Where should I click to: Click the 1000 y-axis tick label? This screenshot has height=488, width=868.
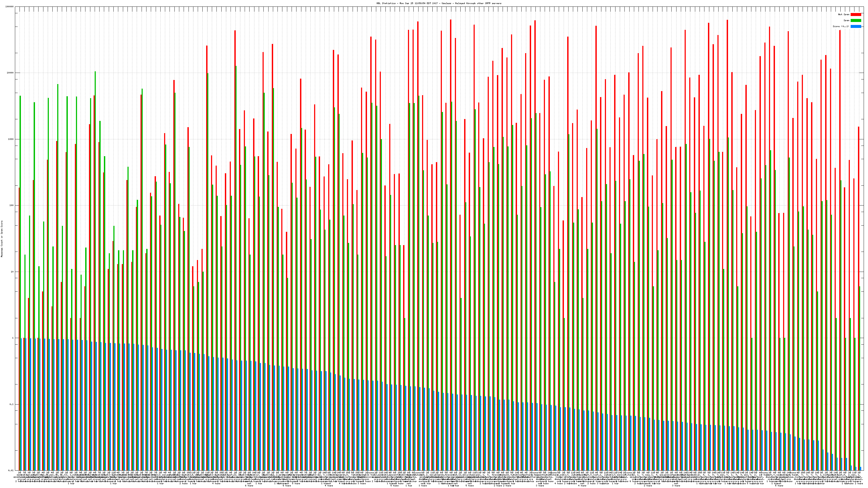11,139
